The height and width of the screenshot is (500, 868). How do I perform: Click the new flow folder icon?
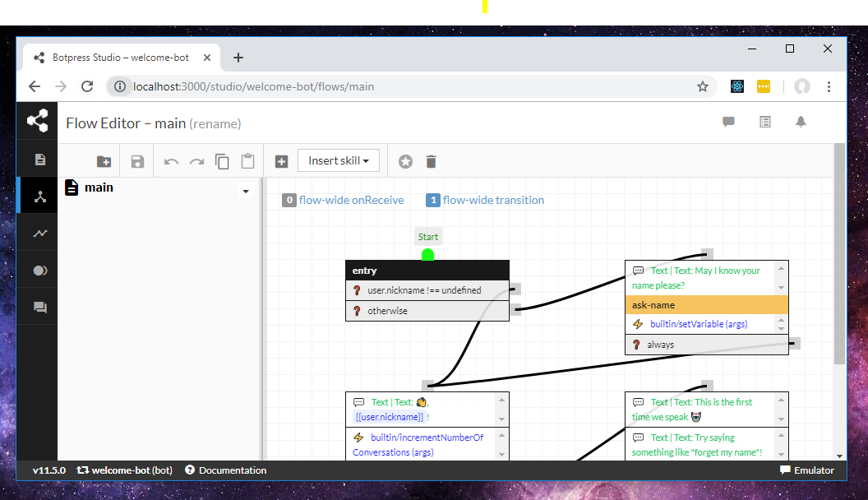tap(104, 162)
